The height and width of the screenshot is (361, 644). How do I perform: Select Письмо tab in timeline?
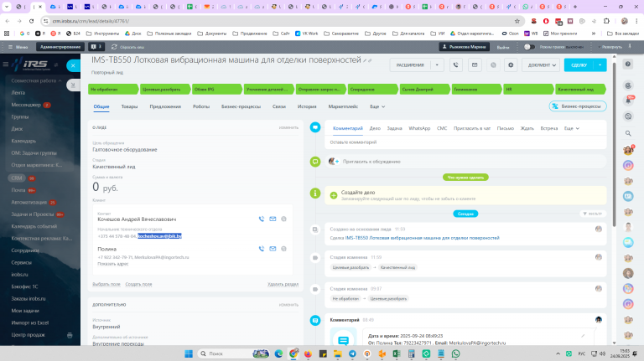(505, 128)
